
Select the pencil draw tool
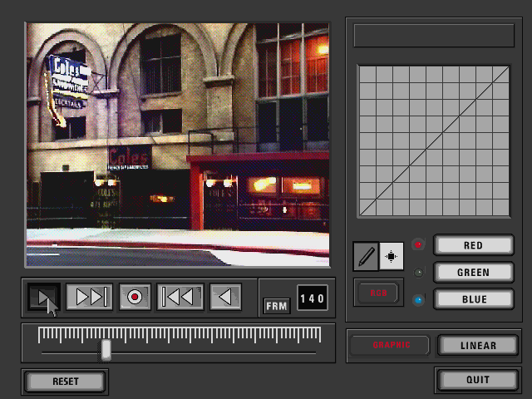click(x=366, y=256)
